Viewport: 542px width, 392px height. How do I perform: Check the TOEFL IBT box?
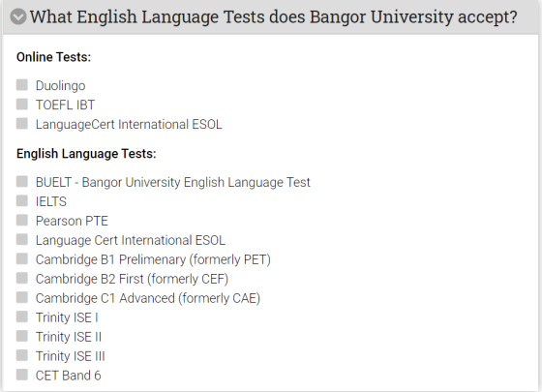coord(22,105)
